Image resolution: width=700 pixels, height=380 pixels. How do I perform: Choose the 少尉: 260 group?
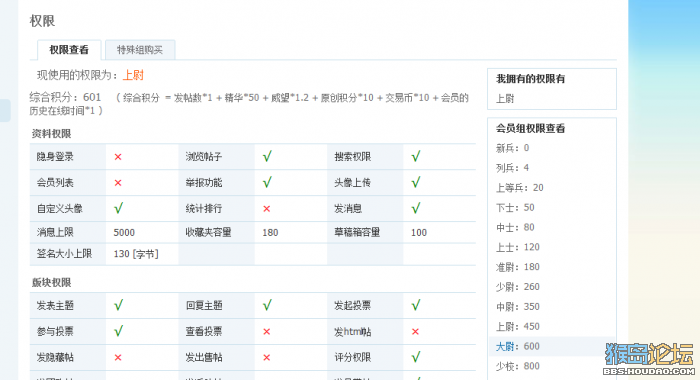point(518,287)
